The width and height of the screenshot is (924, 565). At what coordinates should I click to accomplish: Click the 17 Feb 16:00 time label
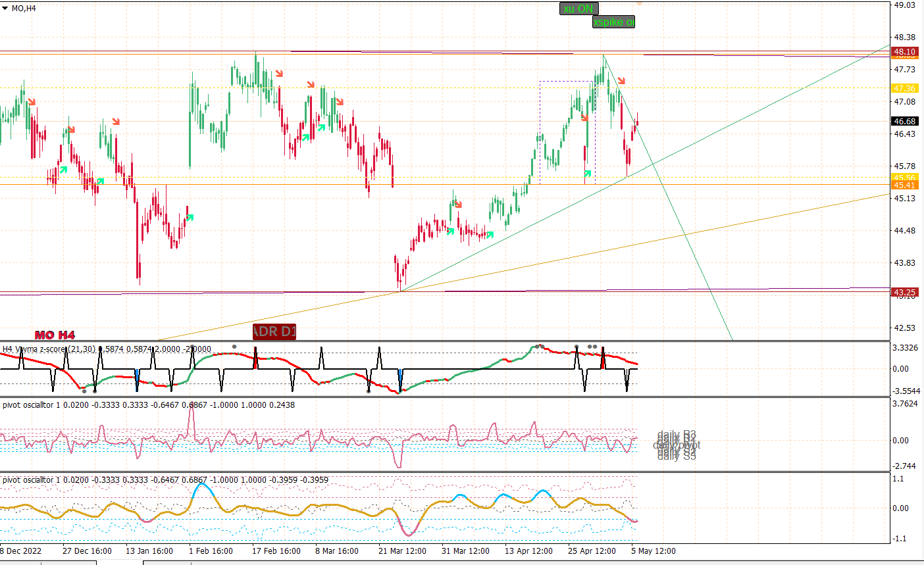click(276, 551)
